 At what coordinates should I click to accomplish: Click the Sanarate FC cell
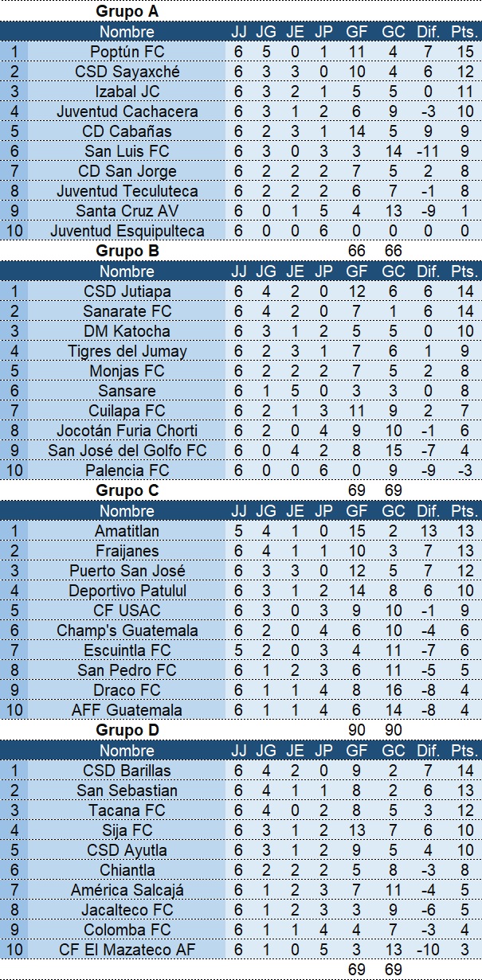[x=127, y=311]
